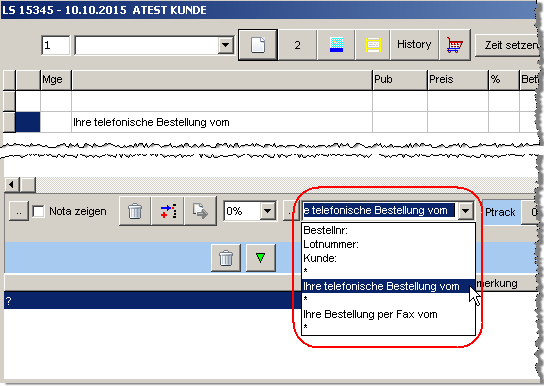The image size is (544, 386).
Task: Click the Ptrack button
Action: (x=500, y=212)
